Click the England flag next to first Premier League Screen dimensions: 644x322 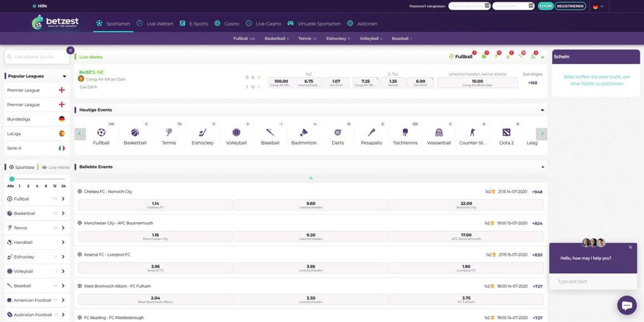[62, 90]
